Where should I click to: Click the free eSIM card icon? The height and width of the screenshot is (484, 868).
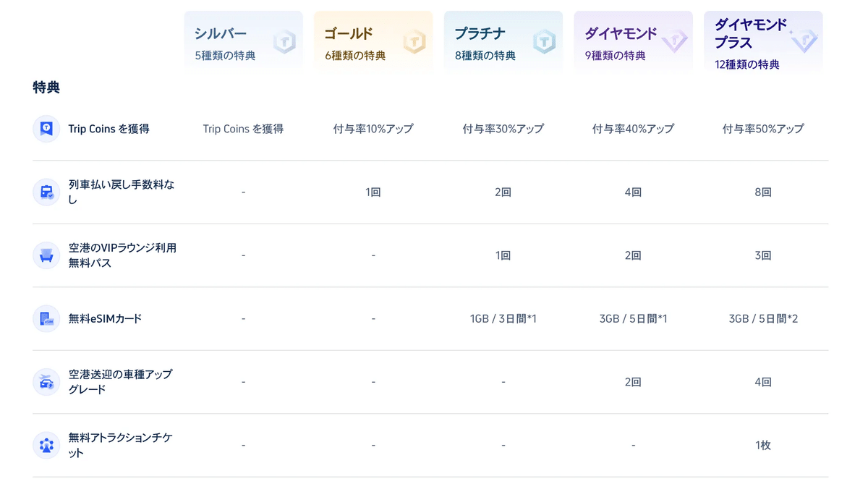click(x=46, y=318)
